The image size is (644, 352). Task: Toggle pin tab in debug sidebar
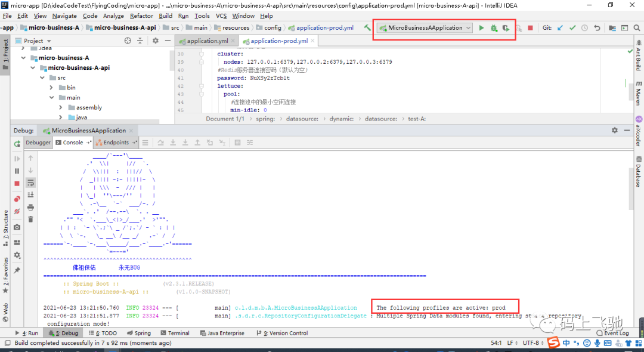(17, 270)
